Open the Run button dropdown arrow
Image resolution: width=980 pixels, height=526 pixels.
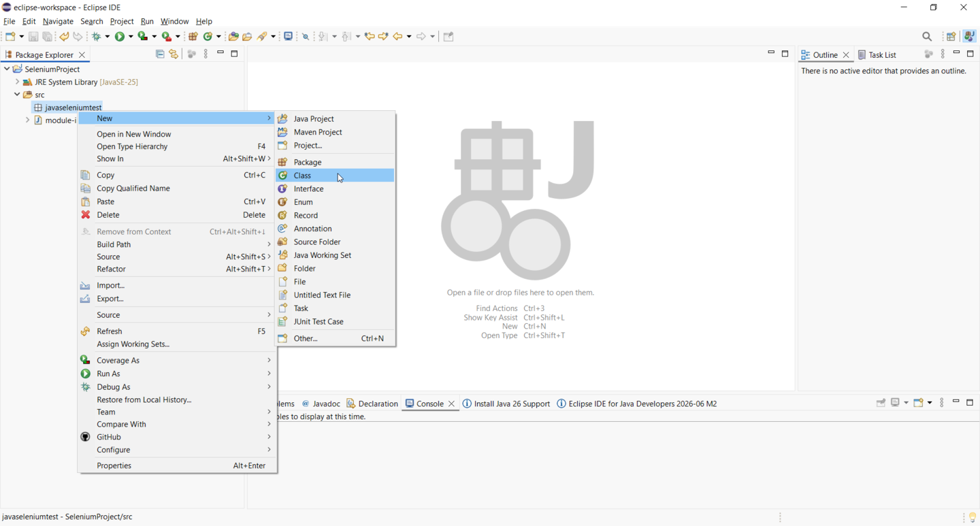coord(130,37)
